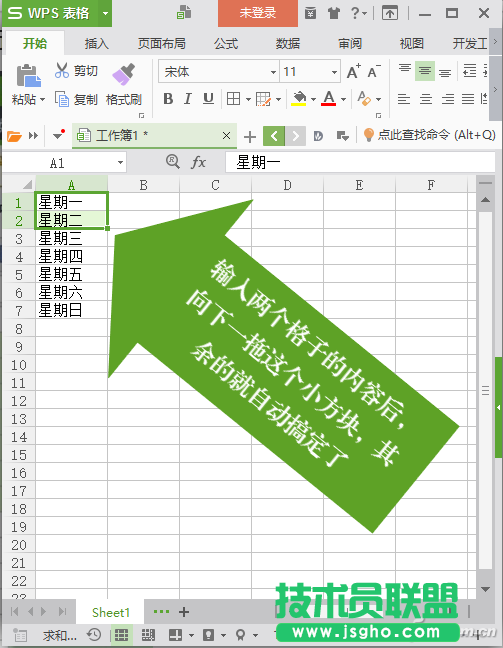Viewport: 503px width, 648px height.
Task: Align cell text to bottom
Action: pyautogui.click(x=445, y=73)
